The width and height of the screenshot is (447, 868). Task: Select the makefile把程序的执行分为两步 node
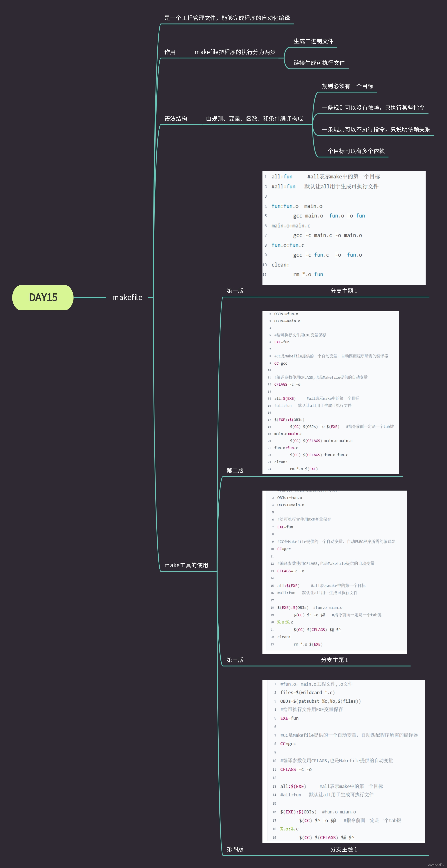coord(235,52)
